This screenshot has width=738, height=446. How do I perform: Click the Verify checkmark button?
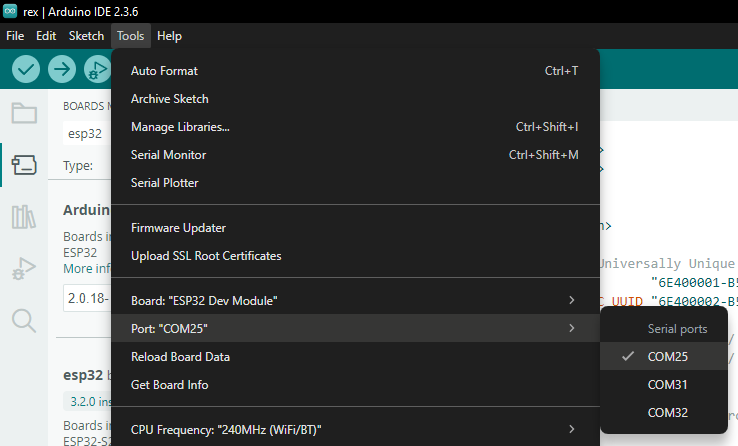pos(26,70)
